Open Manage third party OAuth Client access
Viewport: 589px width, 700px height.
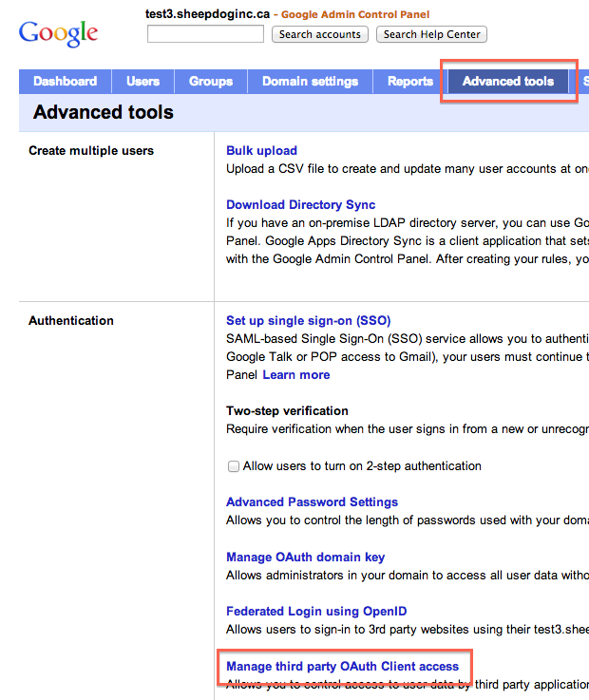click(343, 666)
